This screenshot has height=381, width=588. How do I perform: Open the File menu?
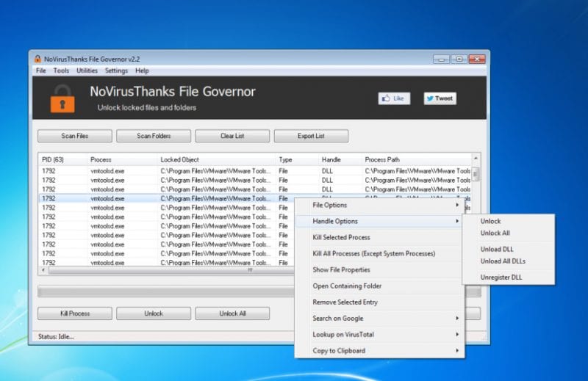point(41,70)
